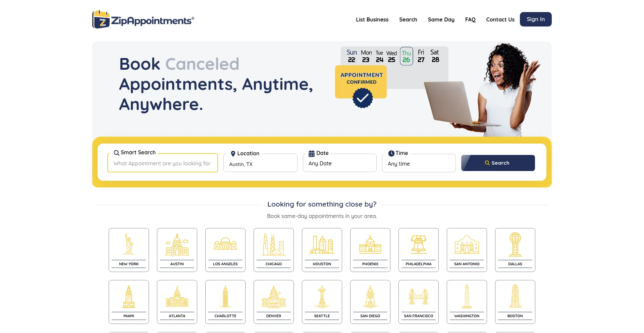
Task: Open the Any Date dropdown
Action: point(340,163)
